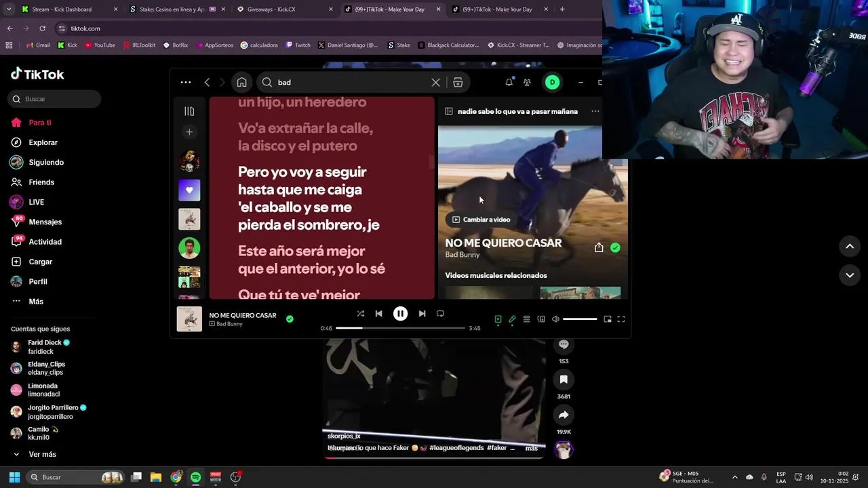Open connect to a device icon
Image resolution: width=868 pixels, height=488 pixels.
click(541, 319)
